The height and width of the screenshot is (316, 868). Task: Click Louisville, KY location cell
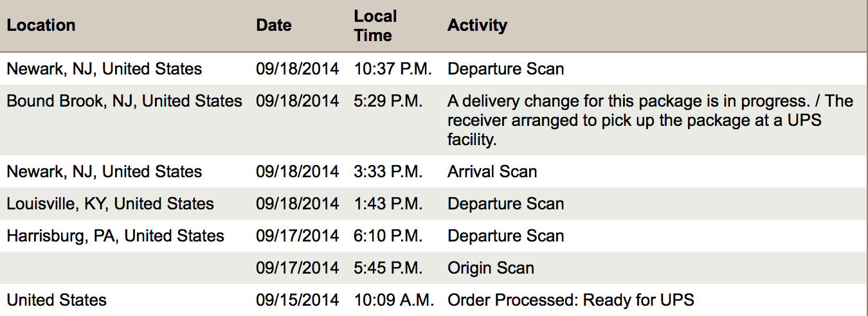pyautogui.click(x=110, y=204)
